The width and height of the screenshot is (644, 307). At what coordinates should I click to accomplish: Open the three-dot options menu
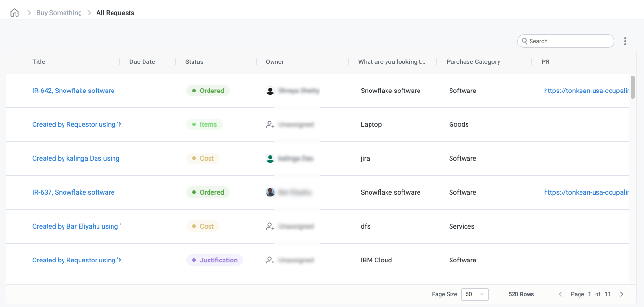click(625, 41)
